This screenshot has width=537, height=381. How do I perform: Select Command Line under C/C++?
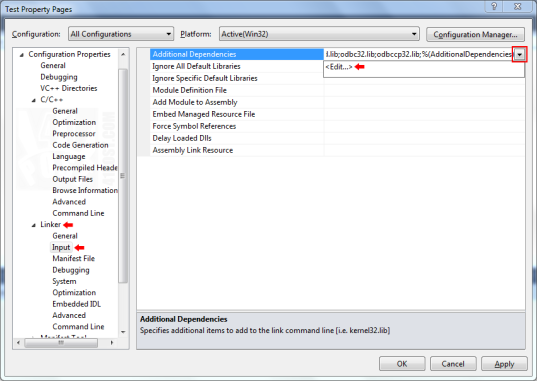click(x=78, y=213)
